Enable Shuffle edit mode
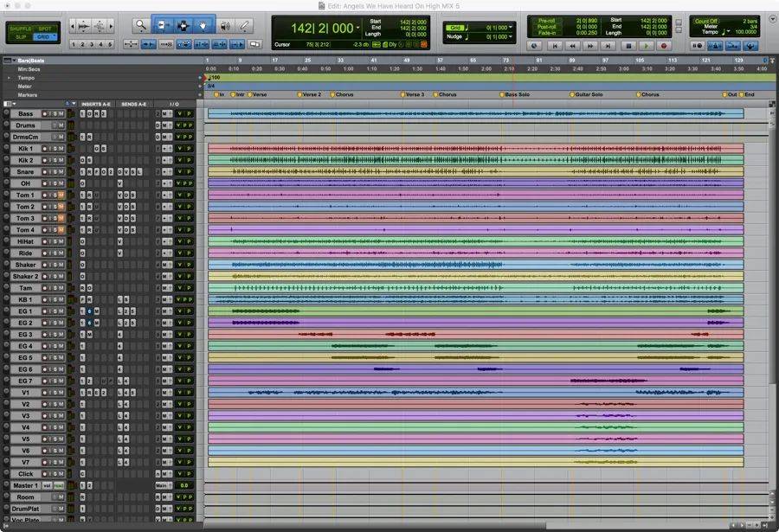The height and width of the screenshot is (532, 779). click(19, 29)
